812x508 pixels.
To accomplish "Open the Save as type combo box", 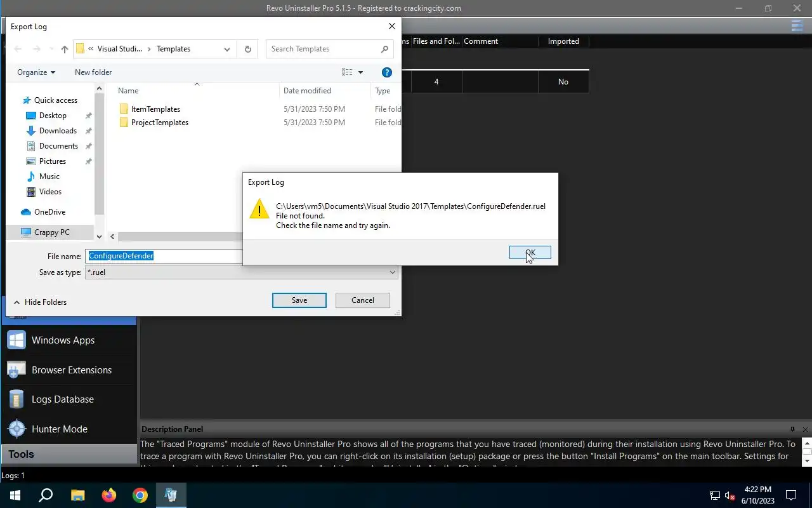I will pyautogui.click(x=241, y=272).
